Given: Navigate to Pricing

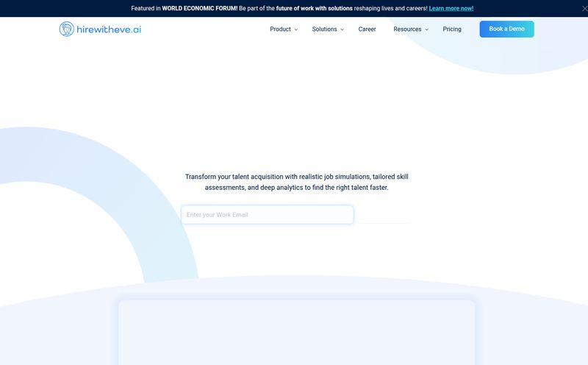Looking at the screenshot, I should point(452,29).
